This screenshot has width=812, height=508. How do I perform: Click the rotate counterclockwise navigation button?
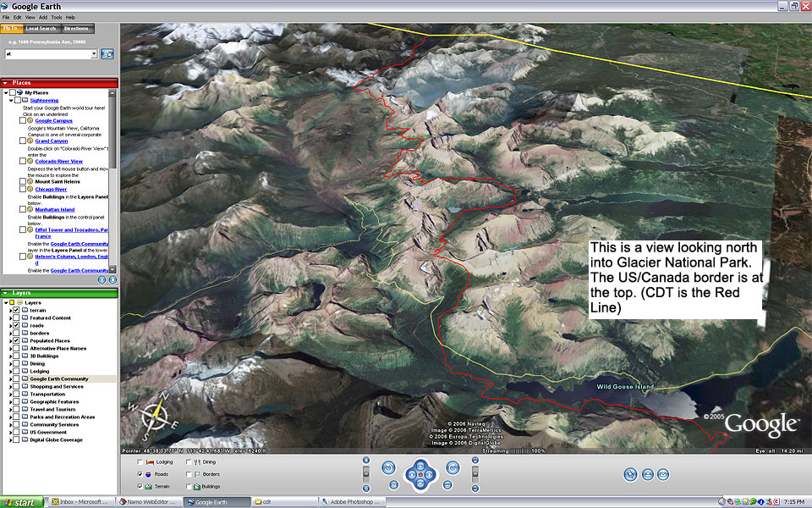pos(388,467)
